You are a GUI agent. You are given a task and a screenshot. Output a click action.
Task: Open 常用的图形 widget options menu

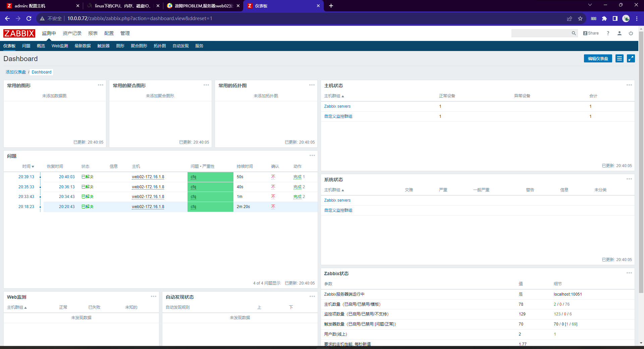(101, 85)
